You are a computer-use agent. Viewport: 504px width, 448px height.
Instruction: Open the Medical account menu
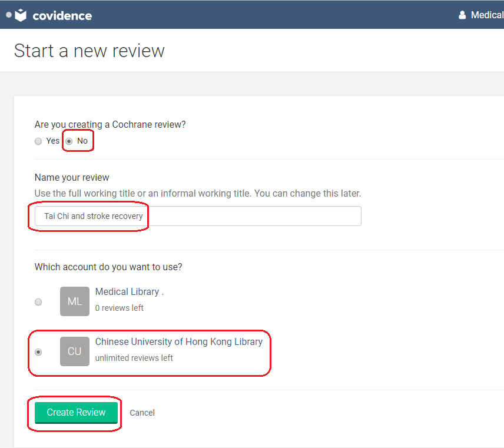click(487, 15)
